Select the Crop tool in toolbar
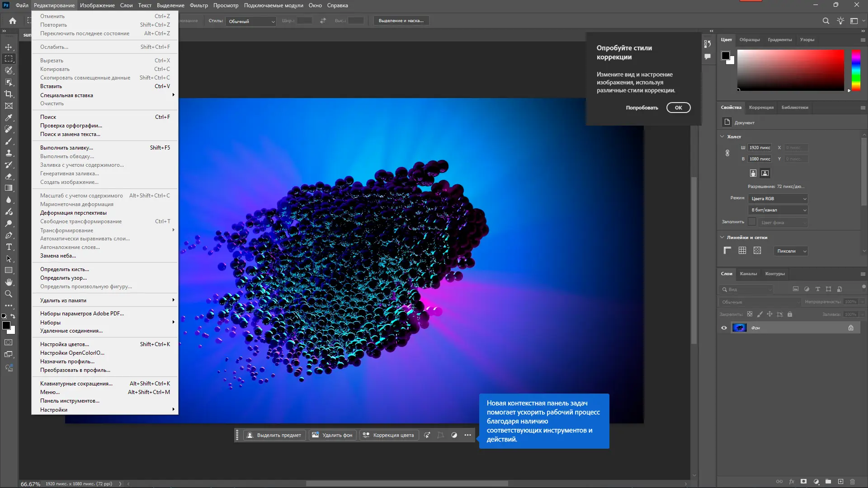The width and height of the screenshot is (868, 488). coord(9,94)
